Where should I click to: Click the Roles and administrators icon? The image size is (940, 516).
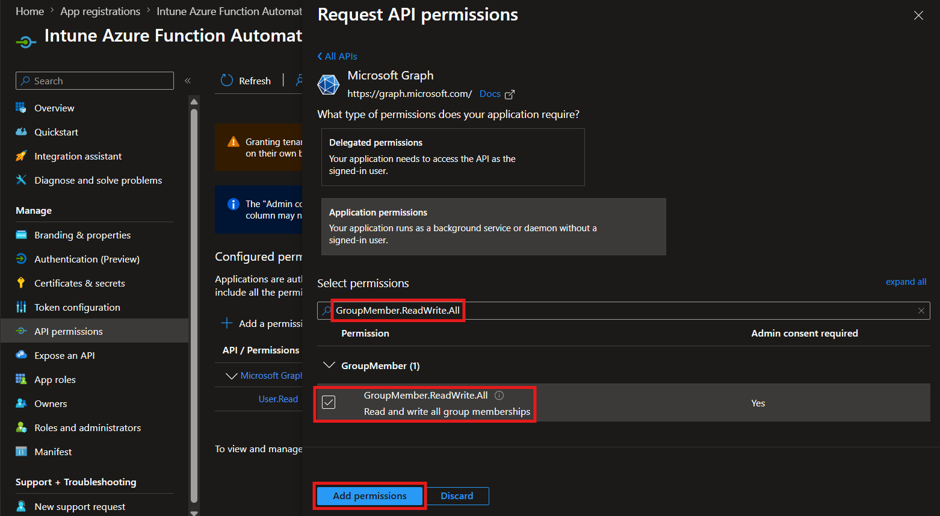(x=21, y=427)
